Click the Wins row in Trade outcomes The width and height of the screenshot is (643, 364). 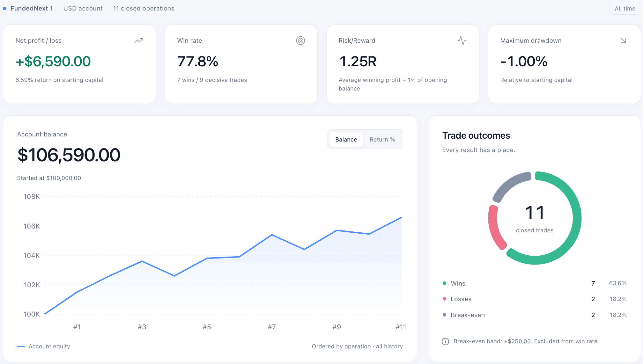click(x=535, y=283)
